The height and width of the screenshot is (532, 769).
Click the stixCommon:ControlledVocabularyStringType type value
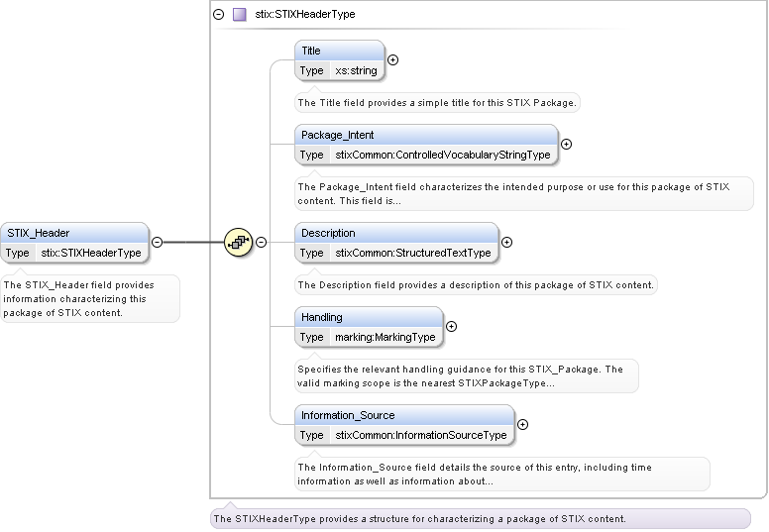click(x=442, y=155)
